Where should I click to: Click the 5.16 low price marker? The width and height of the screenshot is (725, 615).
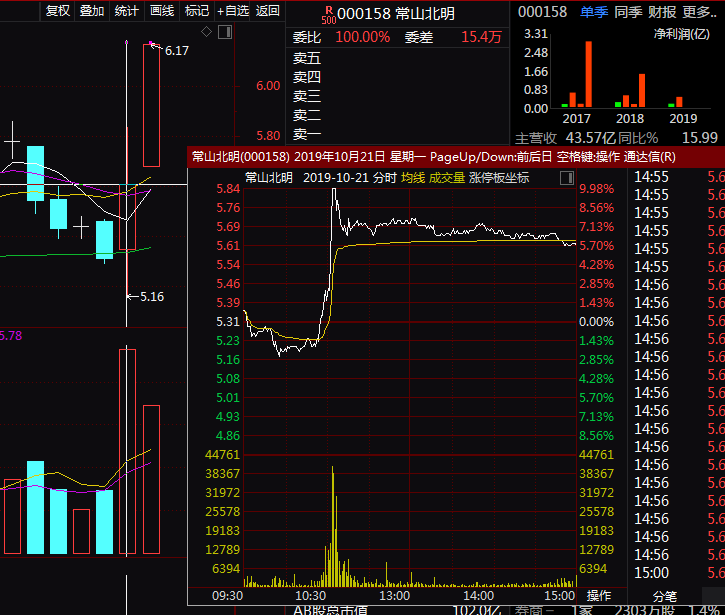tap(152, 297)
